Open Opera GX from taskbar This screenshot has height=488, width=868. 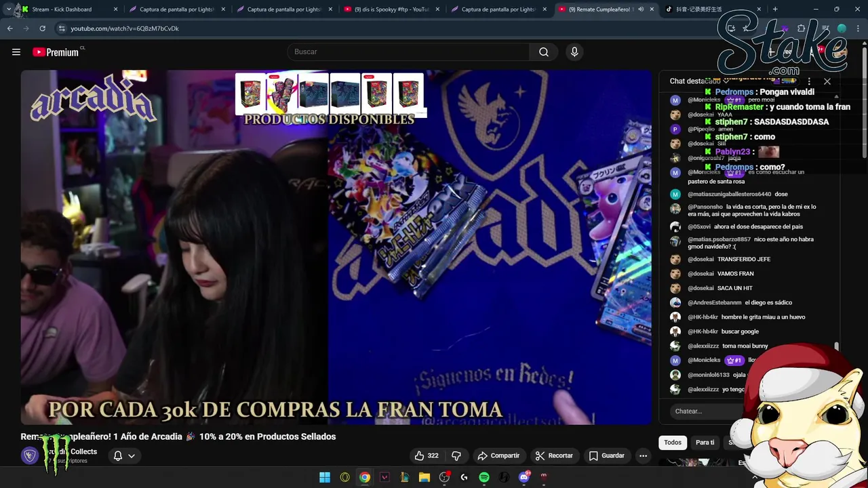tap(345, 477)
